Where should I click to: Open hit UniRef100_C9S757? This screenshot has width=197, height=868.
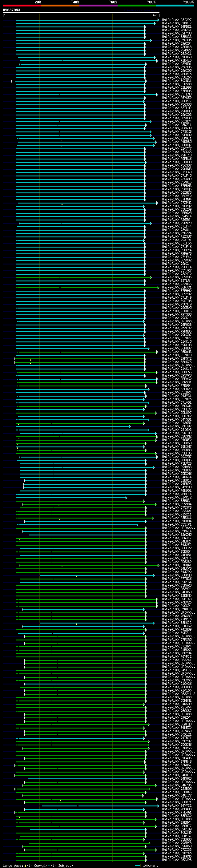pyautogui.click(x=176, y=457)
